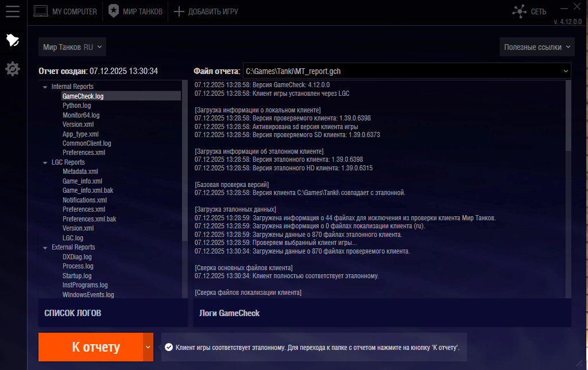Click the network nodes icon

pyautogui.click(x=519, y=11)
